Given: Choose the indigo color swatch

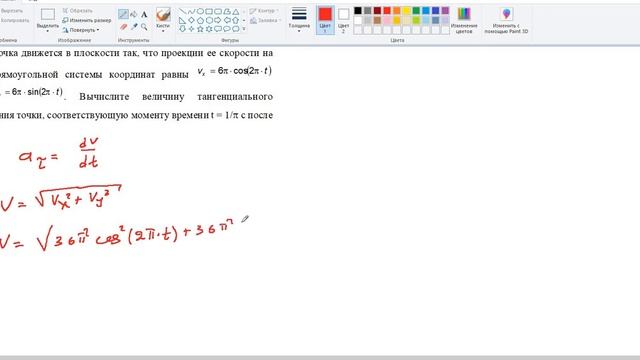Looking at the screenshot, I should click(436, 11).
